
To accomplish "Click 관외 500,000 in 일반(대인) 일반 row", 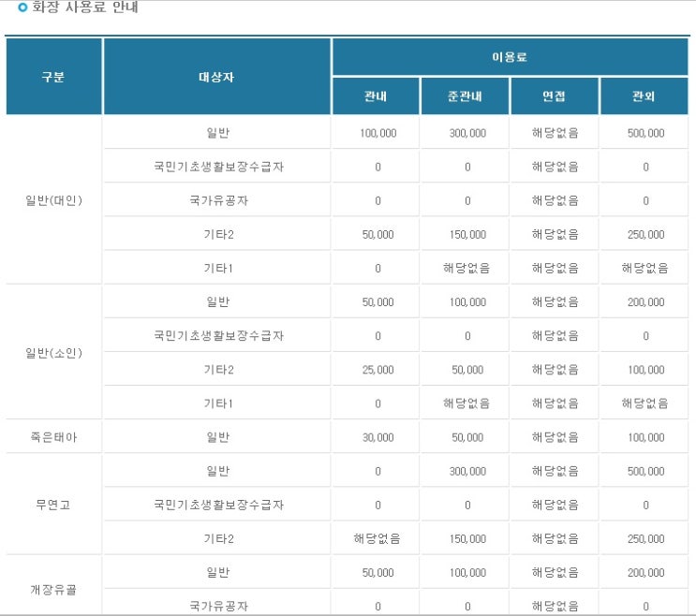I will tap(645, 133).
